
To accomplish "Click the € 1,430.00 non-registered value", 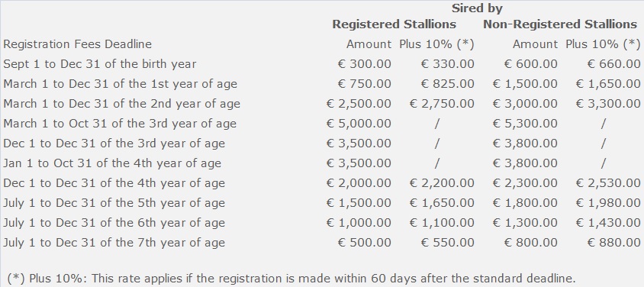I will tap(608, 223).
